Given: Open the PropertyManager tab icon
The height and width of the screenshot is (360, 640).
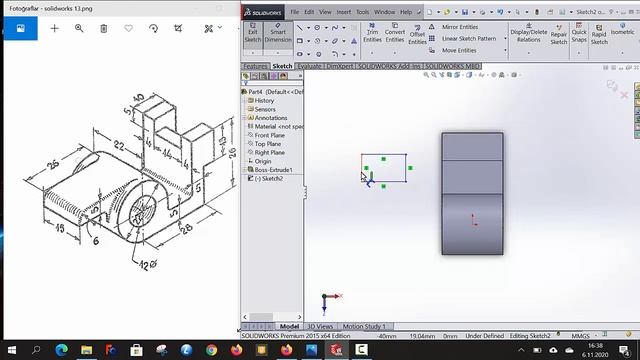Looking at the screenshot, I should tap(255, 76).
